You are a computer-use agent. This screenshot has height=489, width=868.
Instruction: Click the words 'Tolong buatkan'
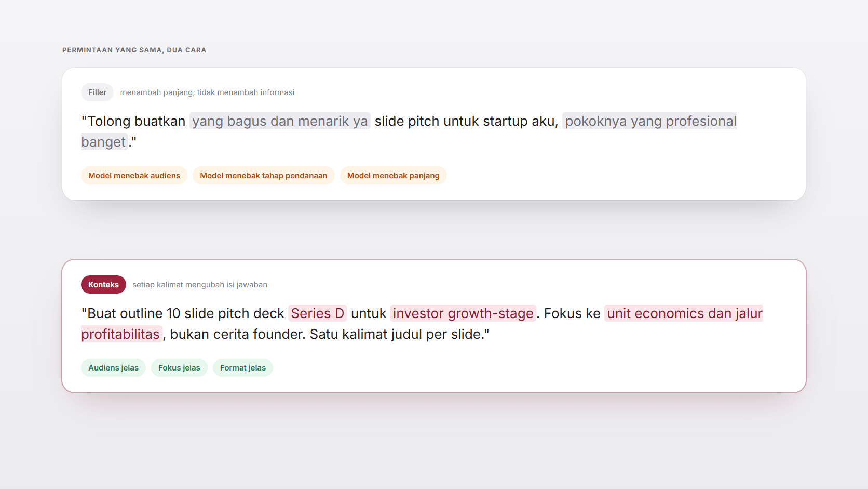pyautogui.click(x=137, y=121)
